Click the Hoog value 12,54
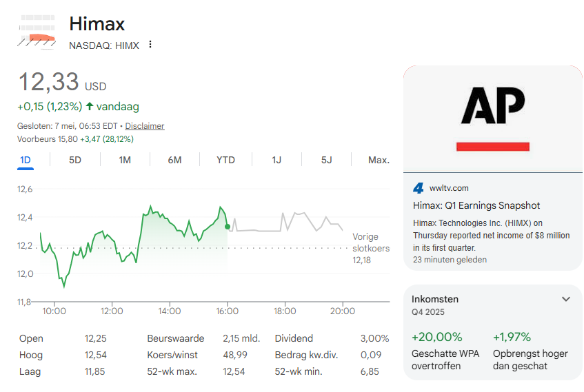Image resolution: width=584 pixels, height=392 pixels. coord(95,355)
